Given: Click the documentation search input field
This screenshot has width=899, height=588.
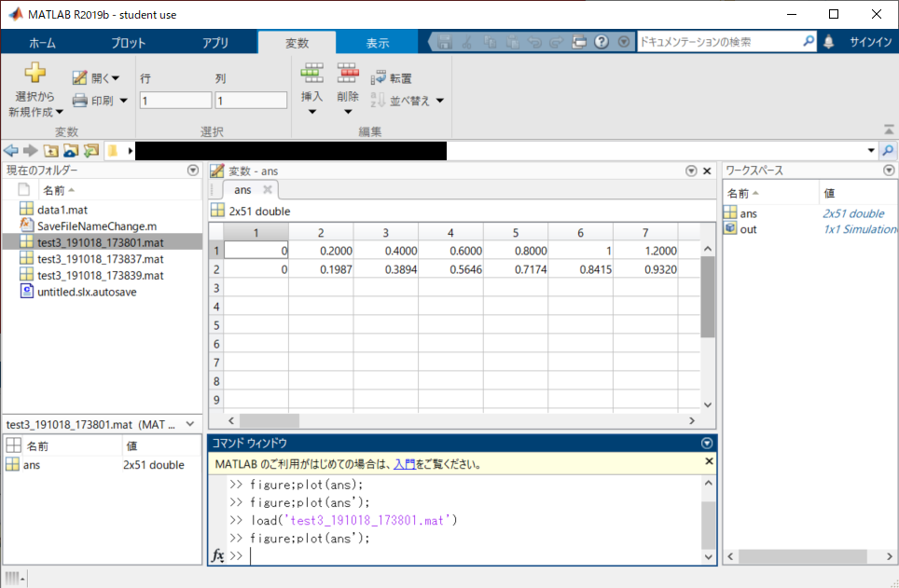Looking at the screenshot, I should (x=719, y=41).
